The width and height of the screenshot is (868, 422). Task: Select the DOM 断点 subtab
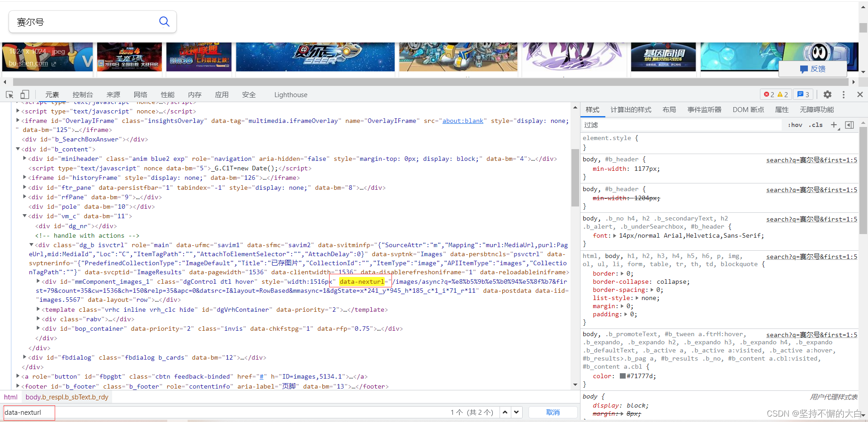[x=748, y=110]
